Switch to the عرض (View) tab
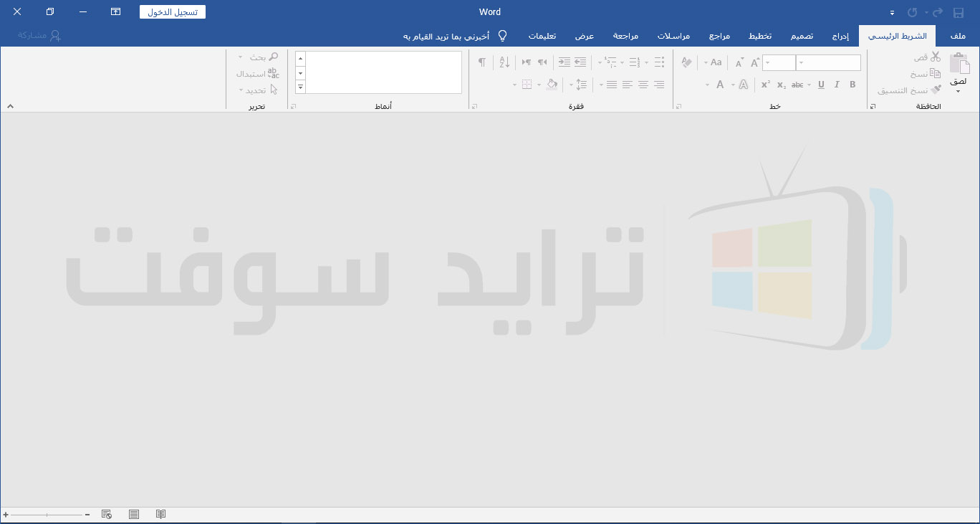The width and height of the screenshot is (980, 524). (x=585, y=36)
